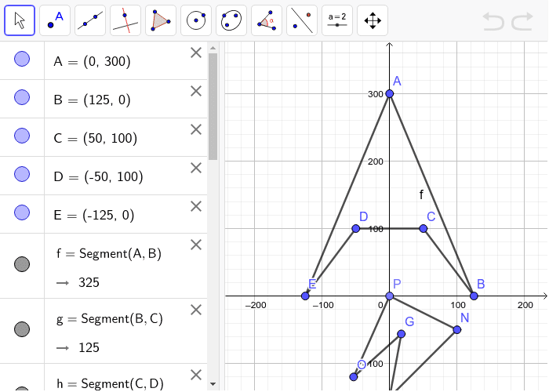The image size is (549, 392).
Task: Click the 300 label on the y-axis
Action: click(x=376, y=94)
